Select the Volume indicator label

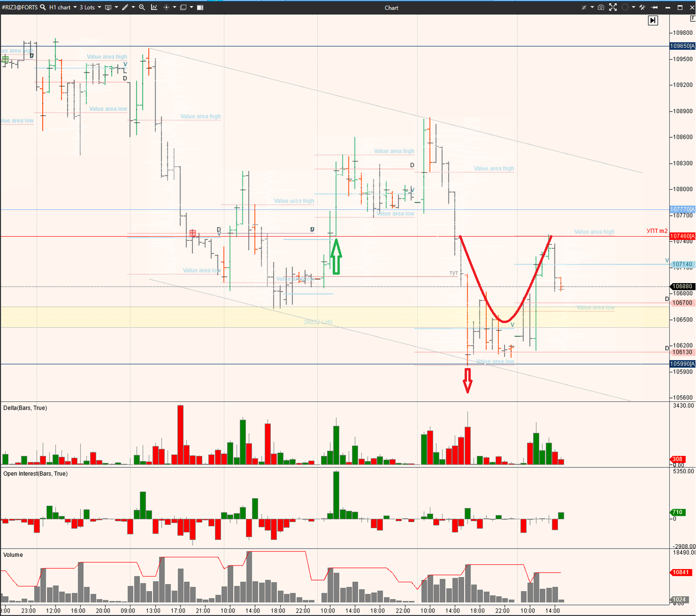coord(13,555)
